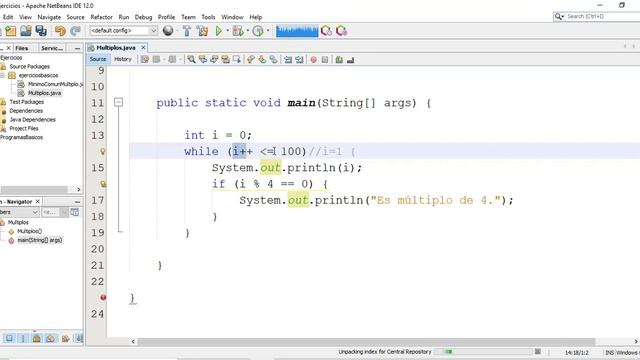Click the red error marker near line 23
Image resolution: width=640 pixels, height=360 pixels.
(103, 298)
